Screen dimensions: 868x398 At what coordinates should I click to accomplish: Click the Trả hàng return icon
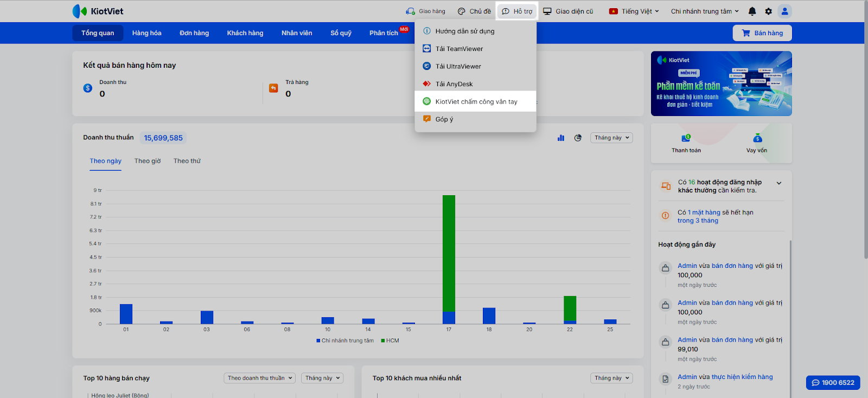click(273, 88)
